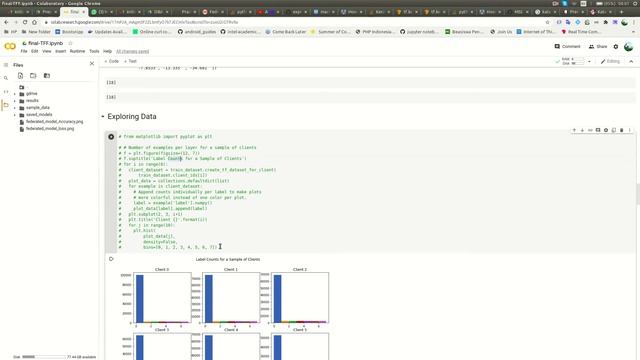Click the Client 2 histogram plot
640x360 pixels.
tap(300, 298)
